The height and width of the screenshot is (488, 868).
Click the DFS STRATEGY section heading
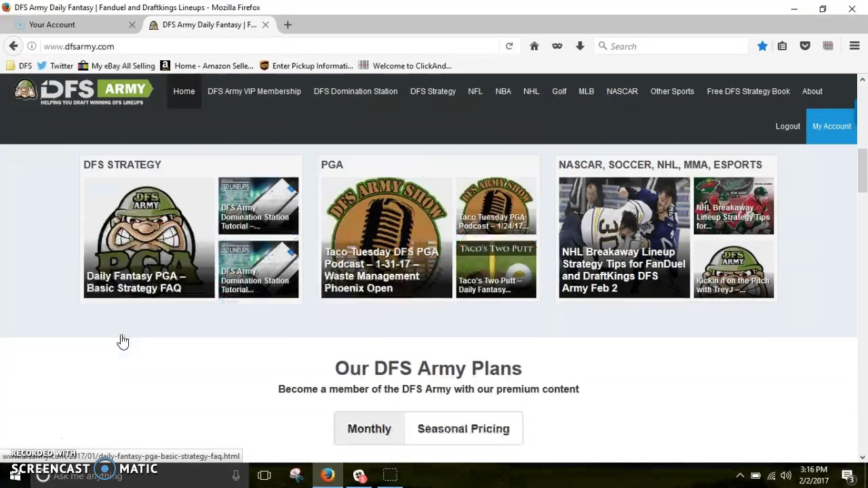pyautogui.click(x=122, y=165)
